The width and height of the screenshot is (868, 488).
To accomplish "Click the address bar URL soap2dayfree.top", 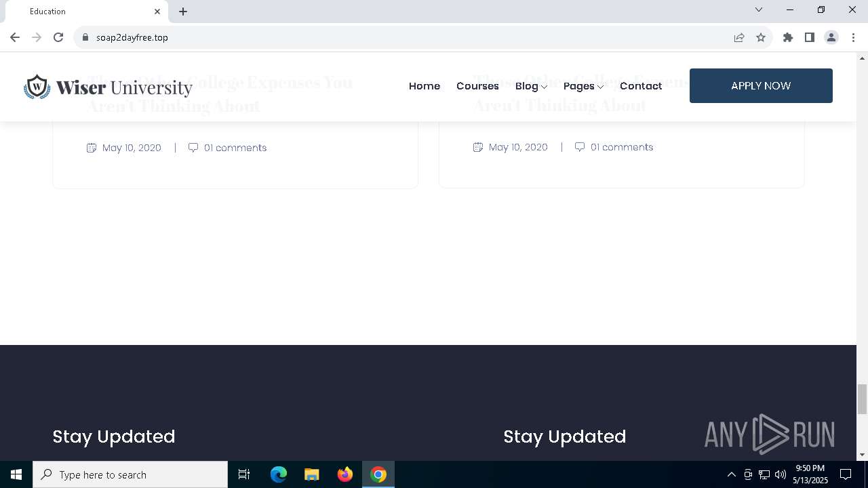I will (x=132, y=37).
